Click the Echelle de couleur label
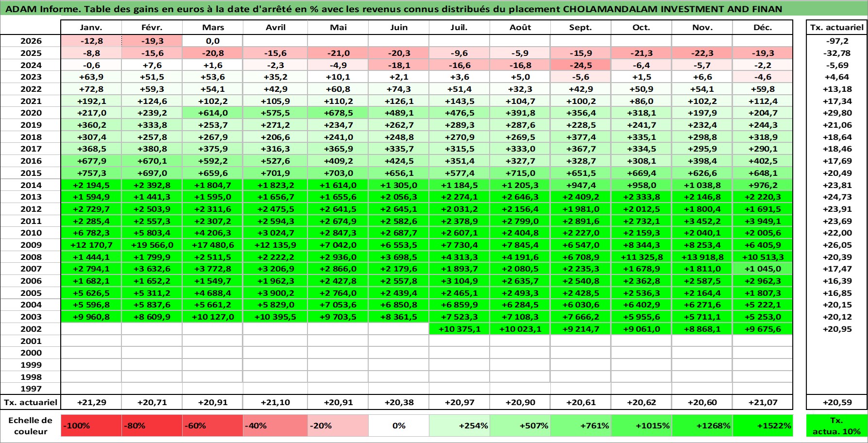Viewport: 868px width, 443px height. [31, 426]
